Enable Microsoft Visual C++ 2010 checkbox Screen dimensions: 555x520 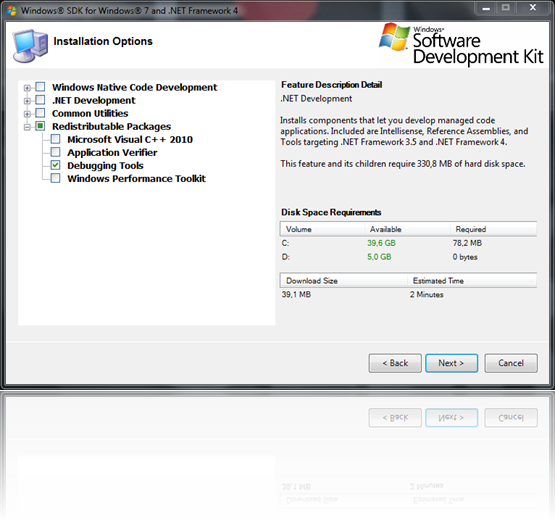(56, 139)
